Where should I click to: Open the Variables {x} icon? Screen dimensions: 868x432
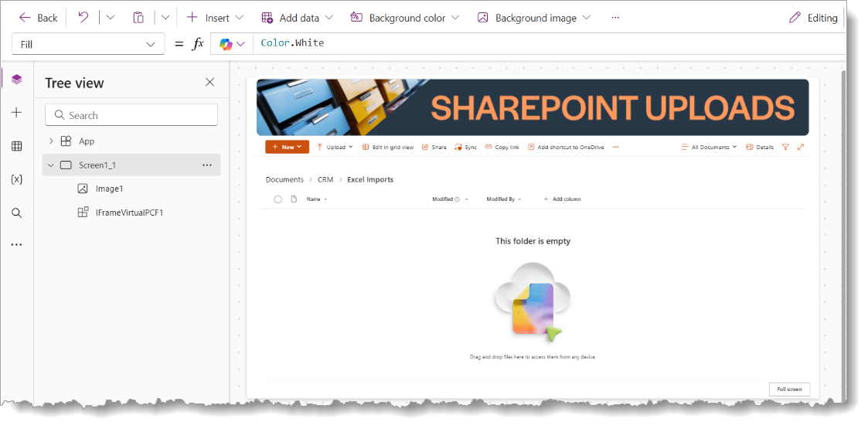click(16, 179)
